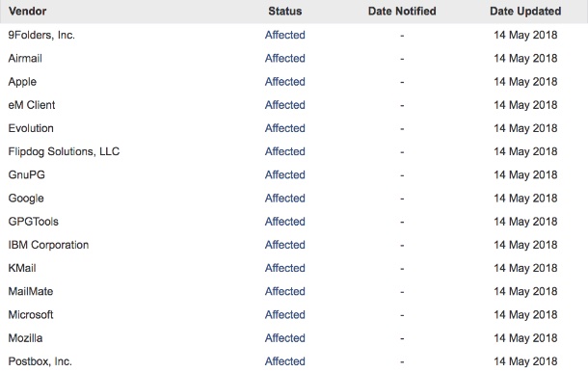Select Affected link for Flipdog Solutions, LLC
The height and width of the screenshot is (372, 588).
(x=285, y=151)
